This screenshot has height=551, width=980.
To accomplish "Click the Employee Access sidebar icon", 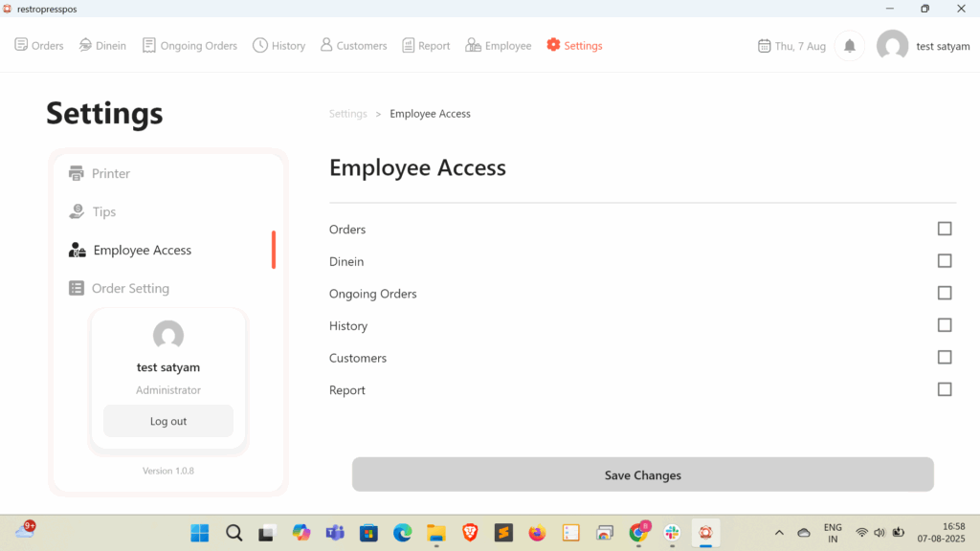I will [78, 250].
